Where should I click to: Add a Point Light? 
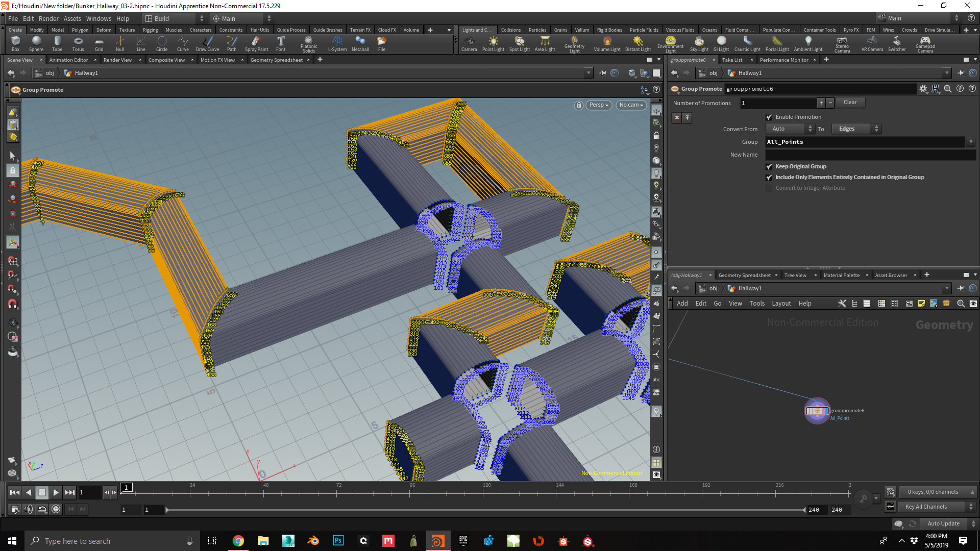(x=493, y=43)
